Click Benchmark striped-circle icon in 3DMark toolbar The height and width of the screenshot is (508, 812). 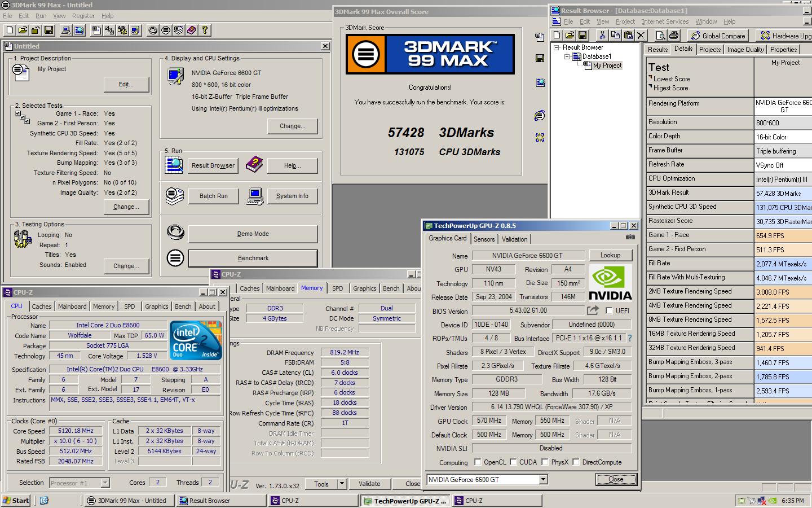165,30
